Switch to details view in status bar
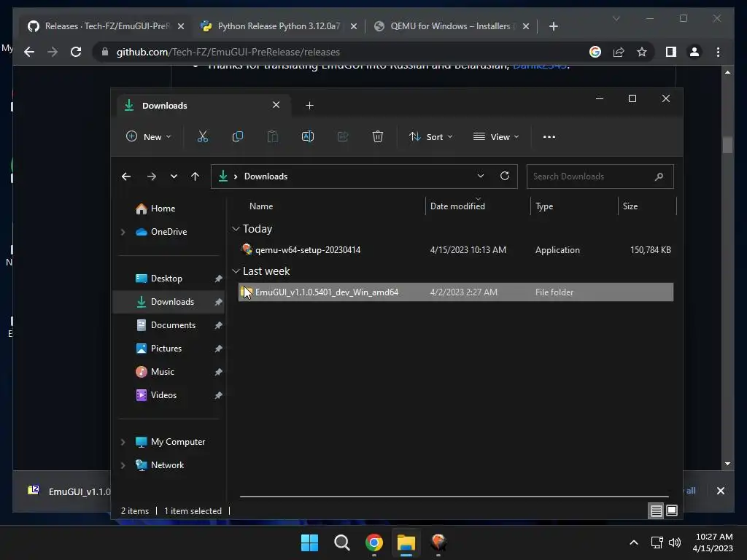Viewport: 747px width, 560px height. click(656, 511)
